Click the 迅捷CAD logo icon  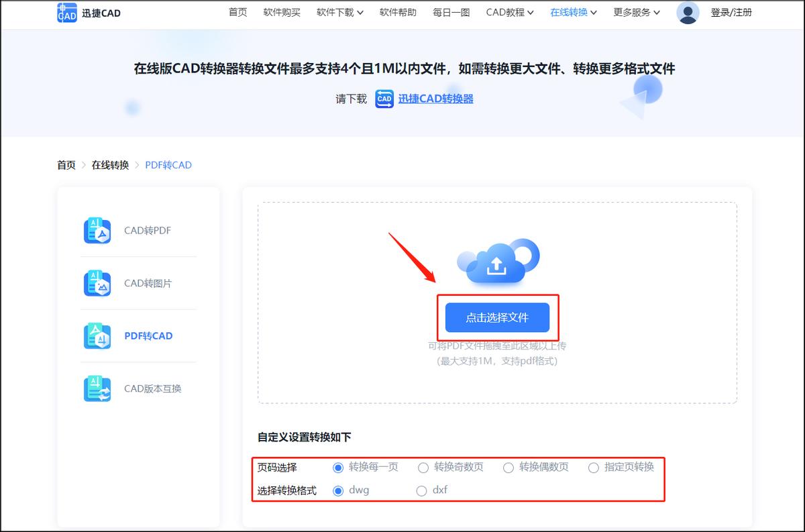(x=66, y=13)
